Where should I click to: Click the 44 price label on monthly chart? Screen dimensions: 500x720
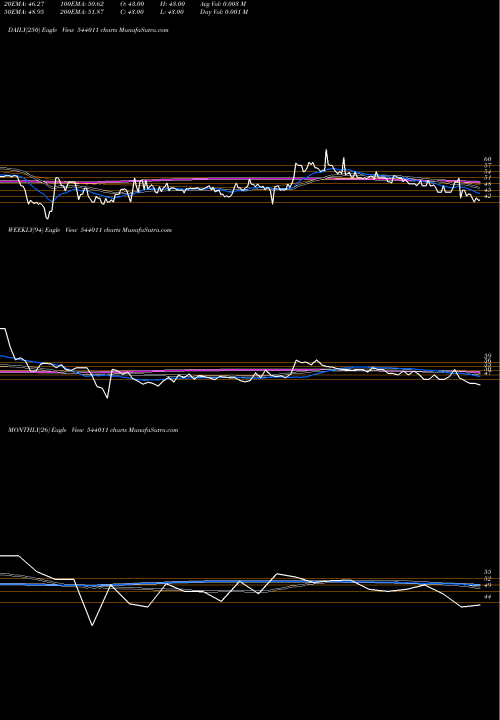tap(488, 596)
